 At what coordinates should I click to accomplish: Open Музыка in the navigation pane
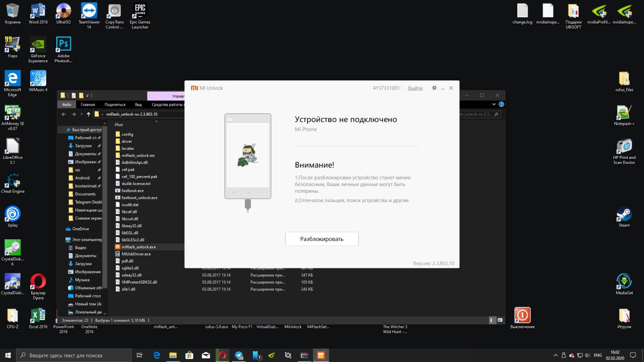click(82, 280)
